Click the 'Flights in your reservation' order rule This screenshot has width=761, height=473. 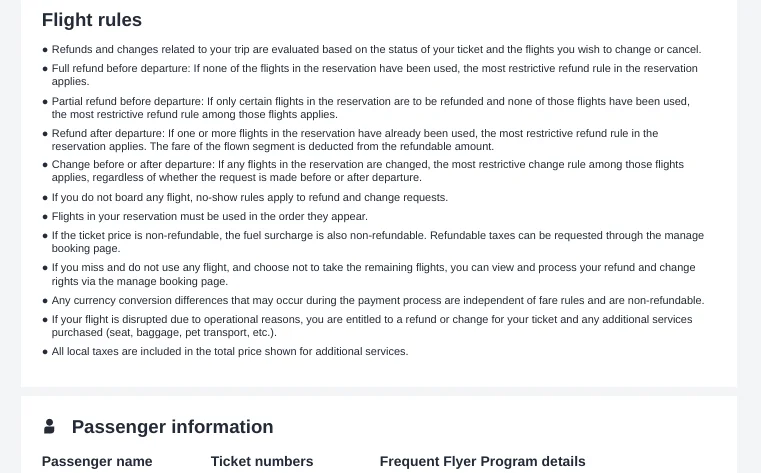pyautogui.click(x=210, y=216)
